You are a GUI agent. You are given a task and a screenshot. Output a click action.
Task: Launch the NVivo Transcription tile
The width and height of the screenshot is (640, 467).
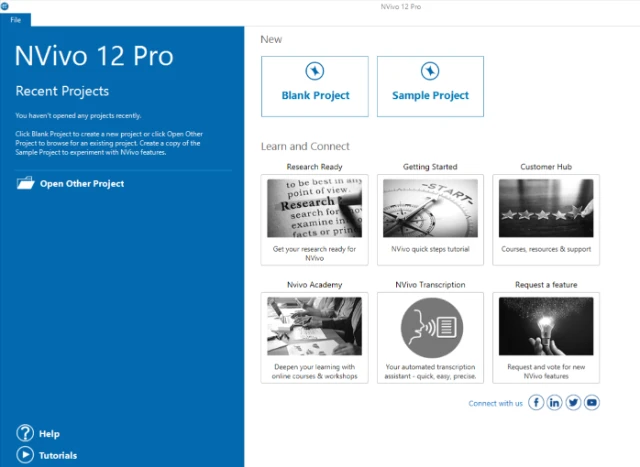(431, 327)
